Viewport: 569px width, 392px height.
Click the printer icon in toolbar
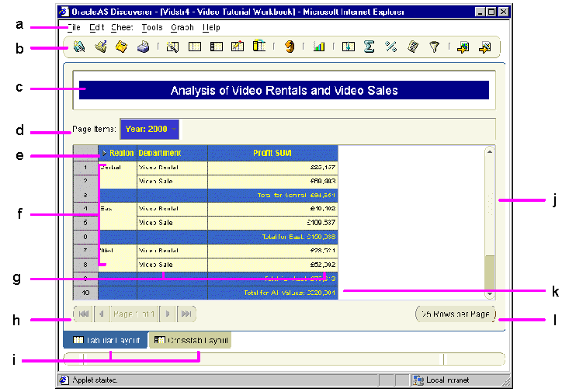tap(144, 47)
